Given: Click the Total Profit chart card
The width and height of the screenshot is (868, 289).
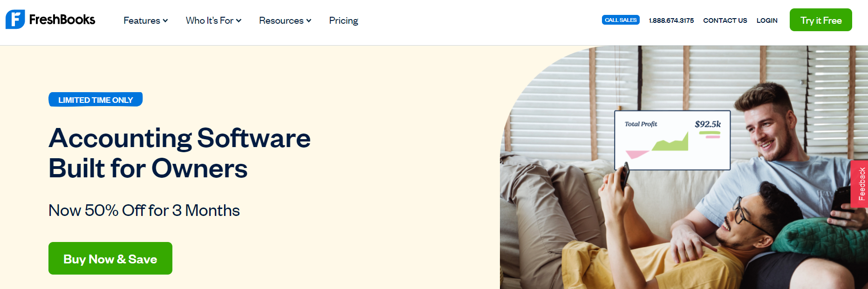Looking at the screenshot, I should tap(672, 140).
